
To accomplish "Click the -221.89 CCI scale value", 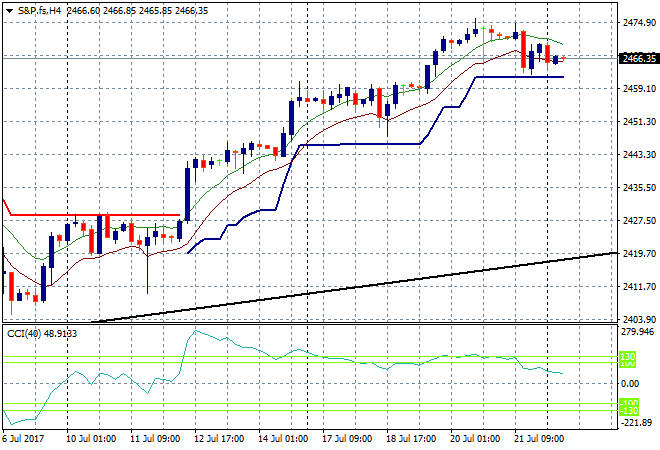I will click(x=637, y=422).
